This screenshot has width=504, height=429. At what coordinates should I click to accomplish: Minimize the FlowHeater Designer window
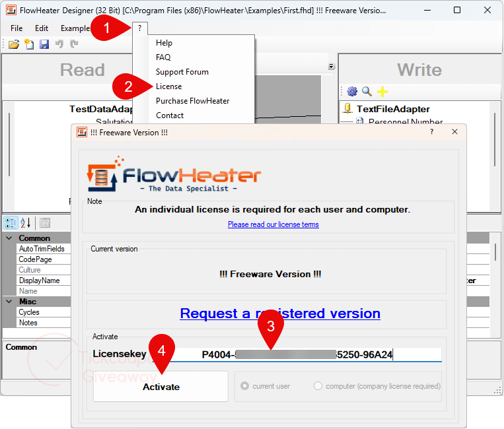click(x=427, y=11)
